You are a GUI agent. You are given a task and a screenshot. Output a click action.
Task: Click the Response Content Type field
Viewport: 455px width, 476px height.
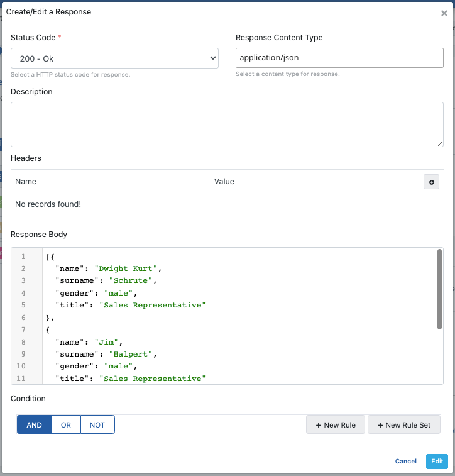click(339, 58)
